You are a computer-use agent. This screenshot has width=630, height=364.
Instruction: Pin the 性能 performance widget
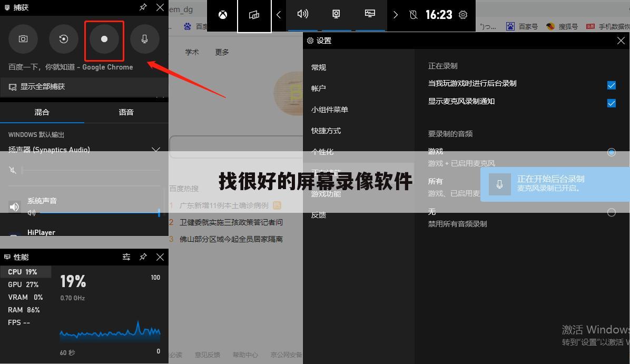click(143, 257)
